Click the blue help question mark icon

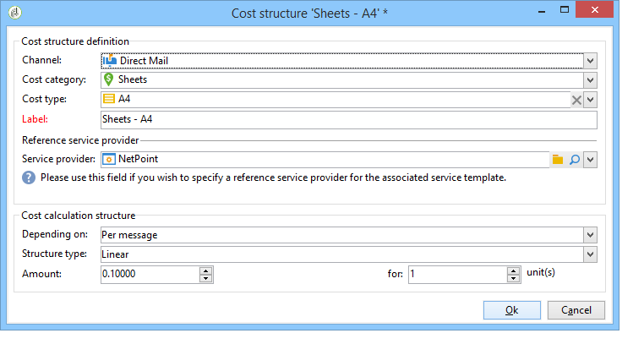[29, 177]
